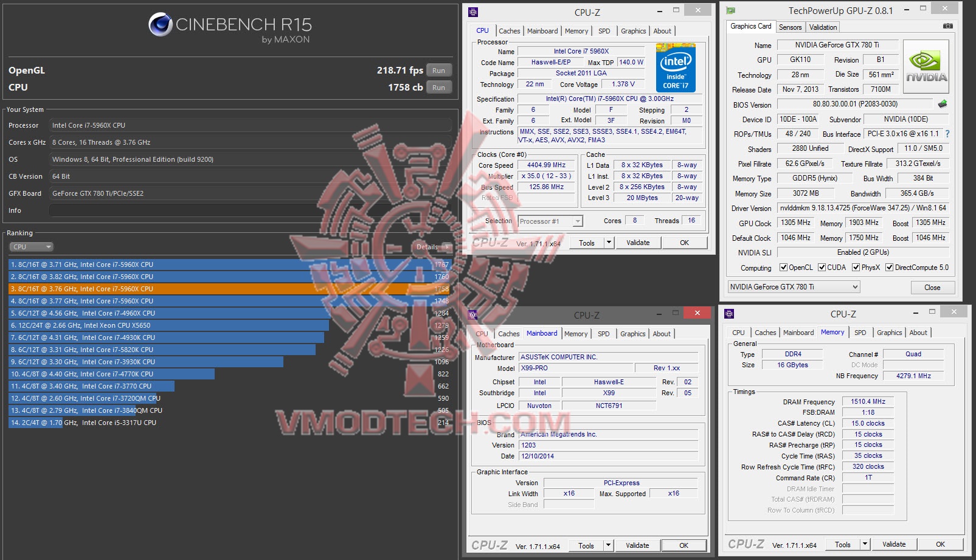Image resolution: width=976 pixels, height=560 pixels.
Task: Switch to the Sensors tab in GPU-Z
Action: coord(790,27)
